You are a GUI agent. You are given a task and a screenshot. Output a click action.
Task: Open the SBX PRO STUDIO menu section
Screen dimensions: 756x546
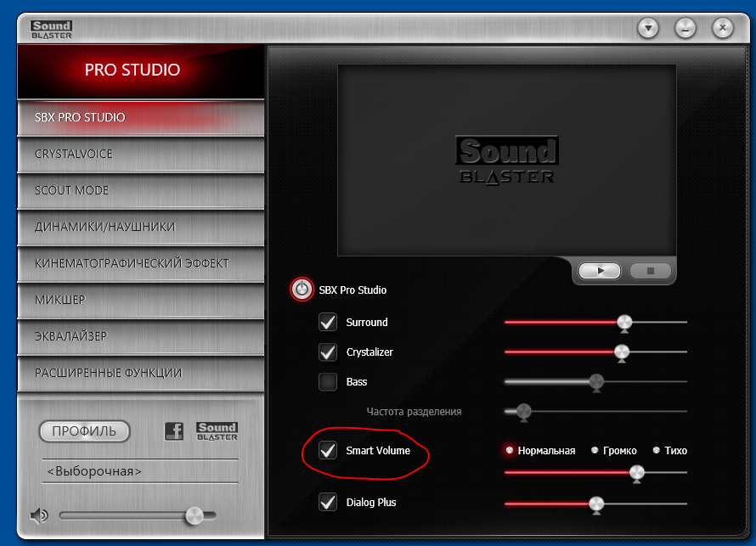pos(141,117)
